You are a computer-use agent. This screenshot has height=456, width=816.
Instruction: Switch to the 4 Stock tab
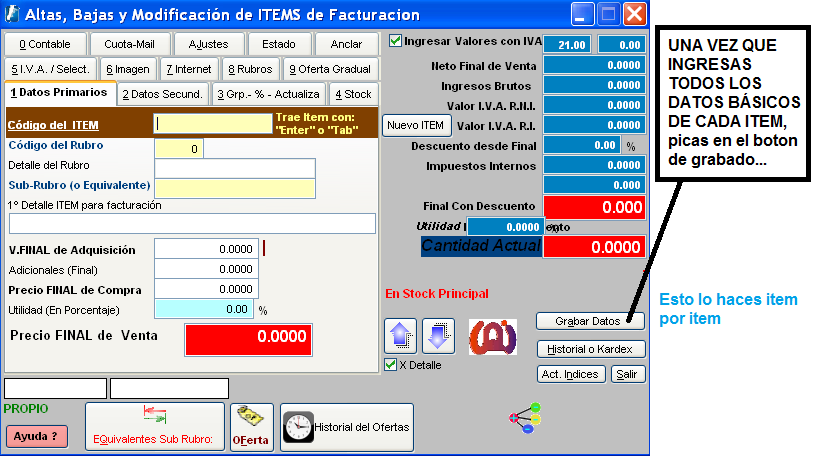(354, 94)
